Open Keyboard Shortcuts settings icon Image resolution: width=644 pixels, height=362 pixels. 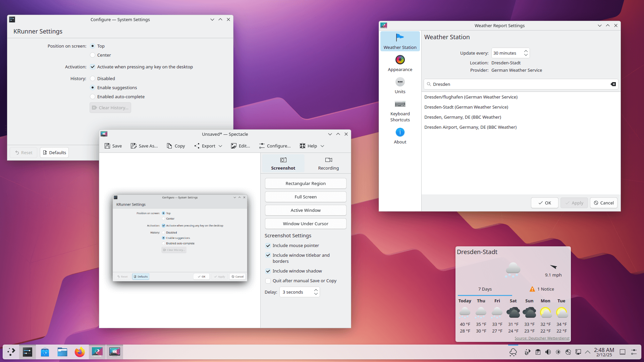tap(400, 104)
